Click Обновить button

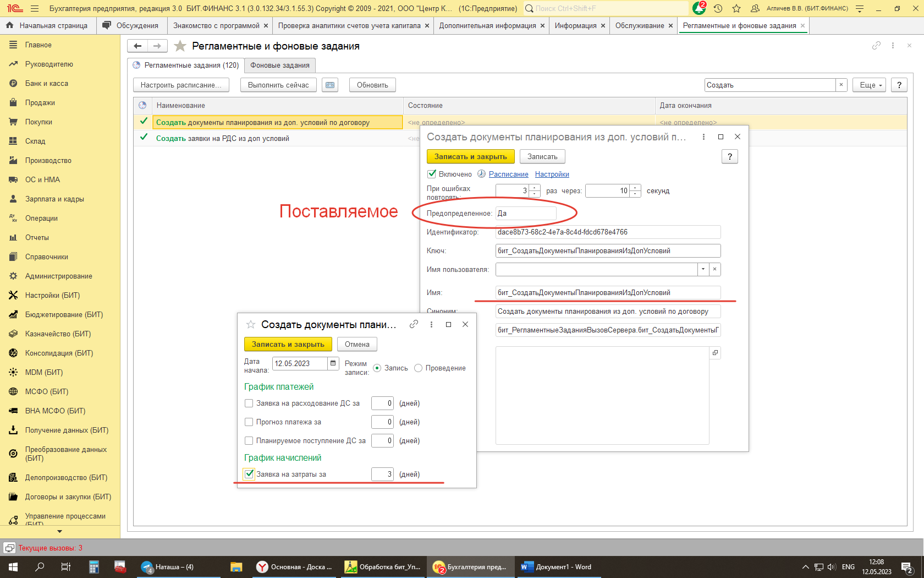(x=372, y=85)
